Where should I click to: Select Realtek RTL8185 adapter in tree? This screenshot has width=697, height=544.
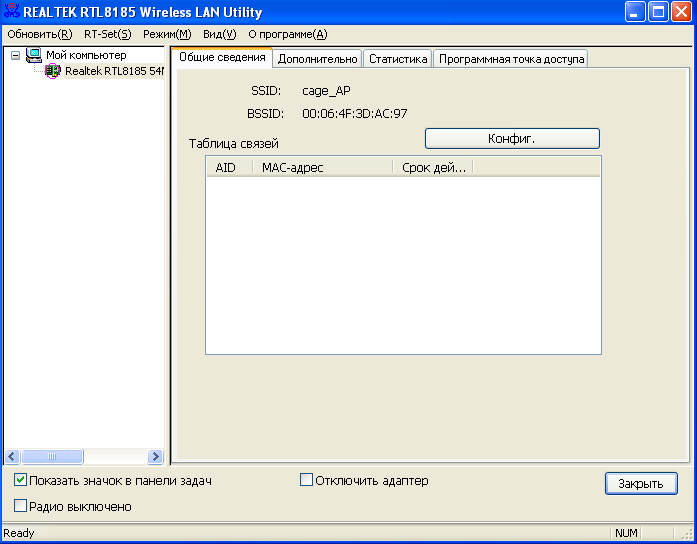[115, 71]
